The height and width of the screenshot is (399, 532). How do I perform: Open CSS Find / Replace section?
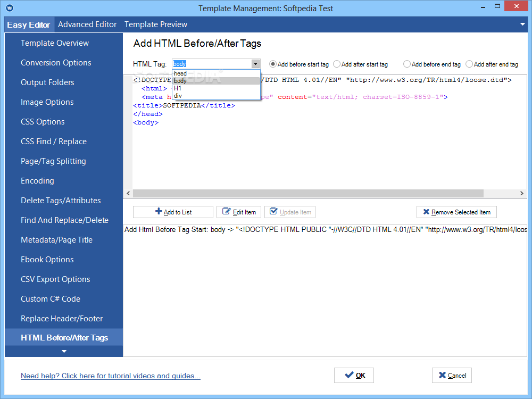pyautogui.click(x=64, y=142)
